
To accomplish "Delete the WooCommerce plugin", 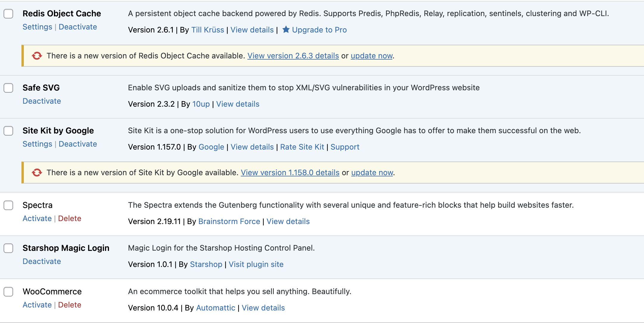I will 70,305.
